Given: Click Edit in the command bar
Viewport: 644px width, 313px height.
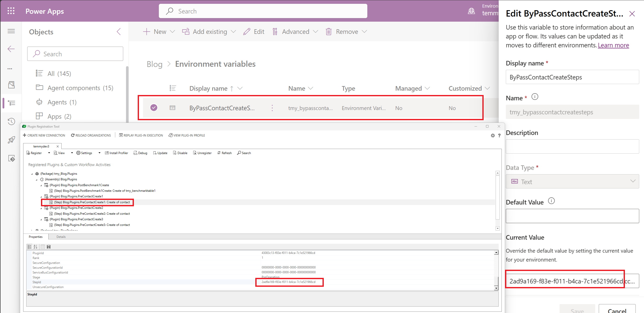Looking at the screenshot, I should (x=254, y=32).
